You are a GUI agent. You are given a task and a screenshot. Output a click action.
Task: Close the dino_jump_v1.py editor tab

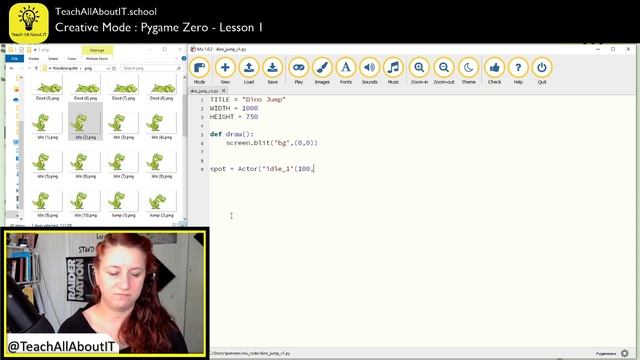[x=224, y=91]
